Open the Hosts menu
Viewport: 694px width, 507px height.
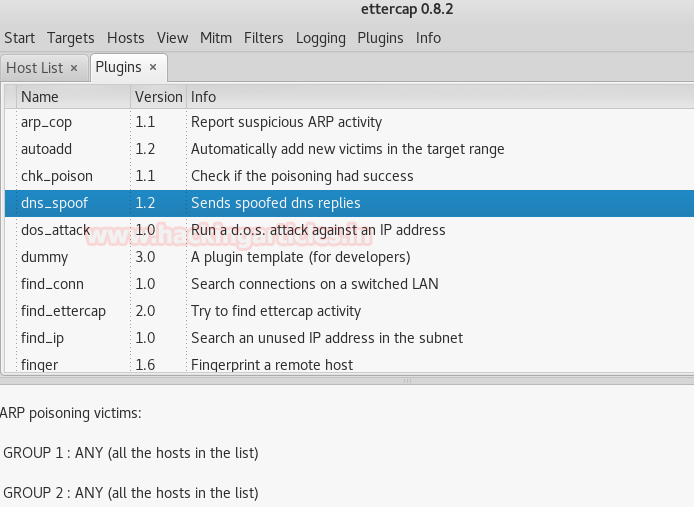[x=126, y=38]
